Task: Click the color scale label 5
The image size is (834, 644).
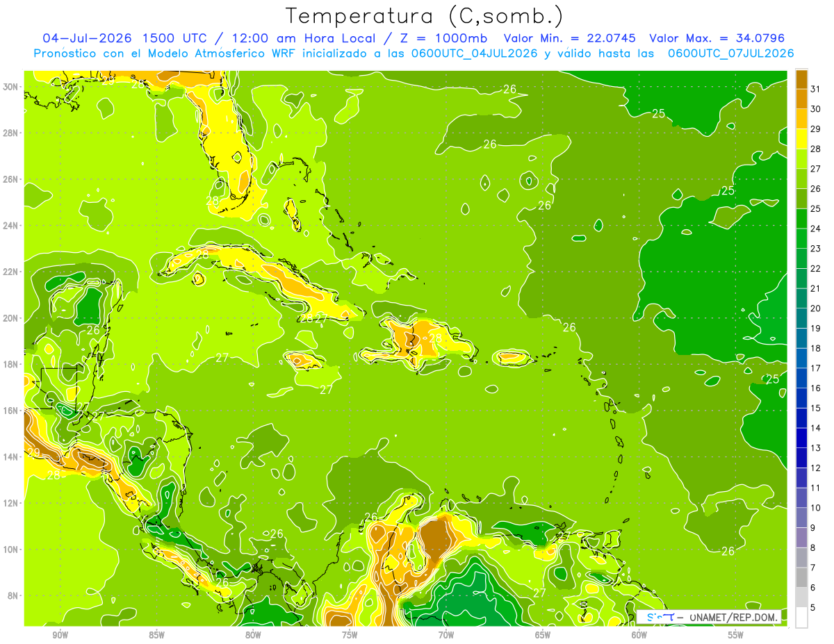Action: tap(813, 608)
